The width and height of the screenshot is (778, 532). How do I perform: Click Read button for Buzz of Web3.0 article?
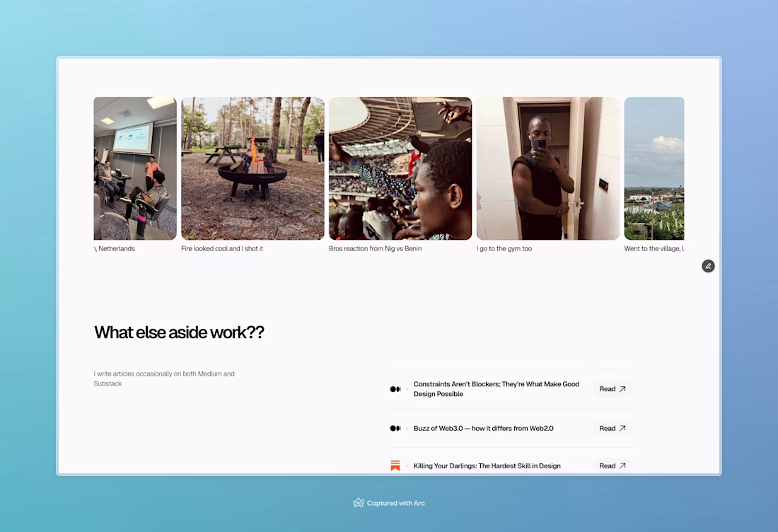point(612,428)
